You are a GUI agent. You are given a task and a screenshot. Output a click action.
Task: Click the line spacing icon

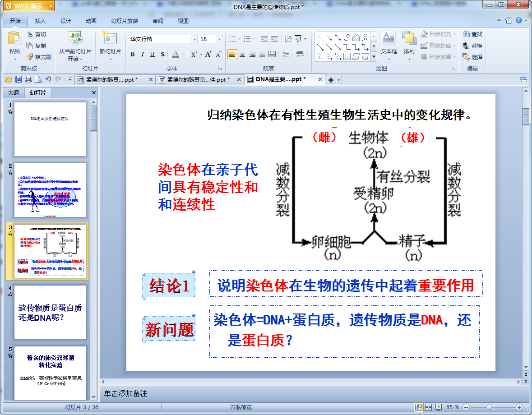(285, 54)
